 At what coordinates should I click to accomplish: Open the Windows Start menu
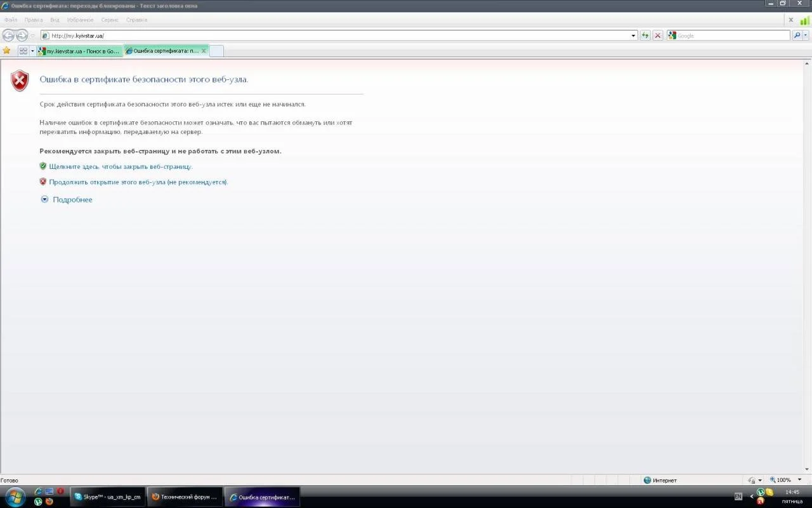coord(14,496)
